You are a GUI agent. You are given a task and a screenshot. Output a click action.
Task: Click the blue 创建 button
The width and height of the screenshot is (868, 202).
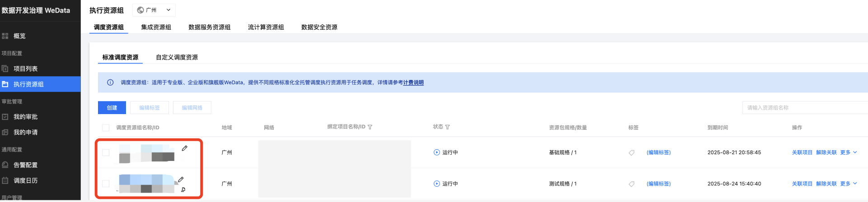pyautogui.click(x=112, y=108)
